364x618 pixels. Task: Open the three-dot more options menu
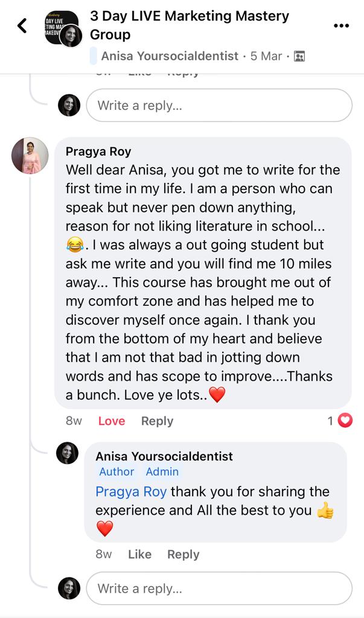coord(341,25)
